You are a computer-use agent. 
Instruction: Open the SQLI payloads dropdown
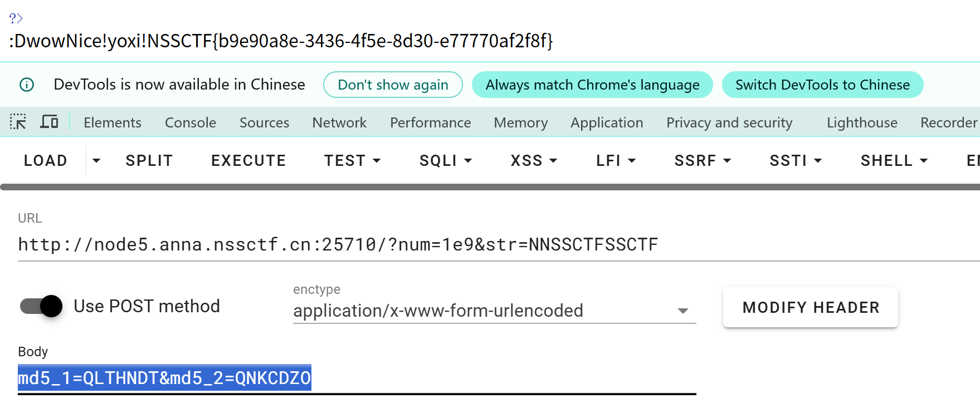445,160
